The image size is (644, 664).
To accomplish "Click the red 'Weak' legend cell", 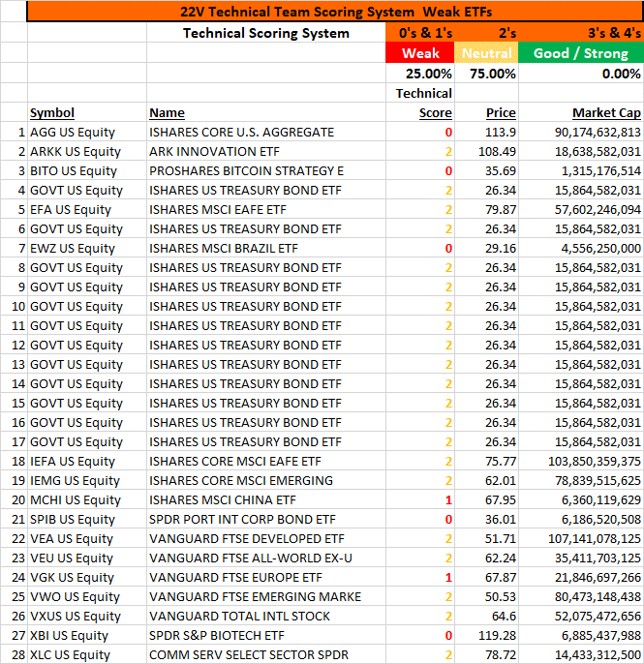I will point(420,53).
